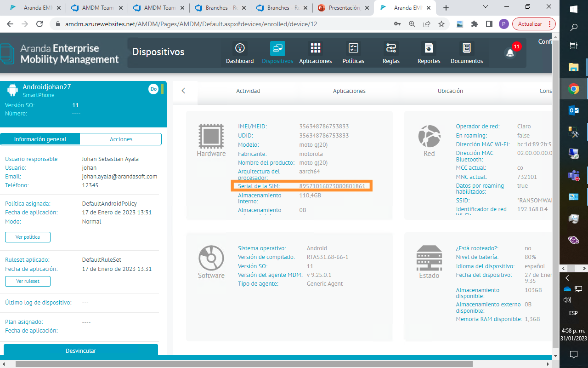
Task: Click the Androidjohan27 device name
Action: tap(47, 87)
